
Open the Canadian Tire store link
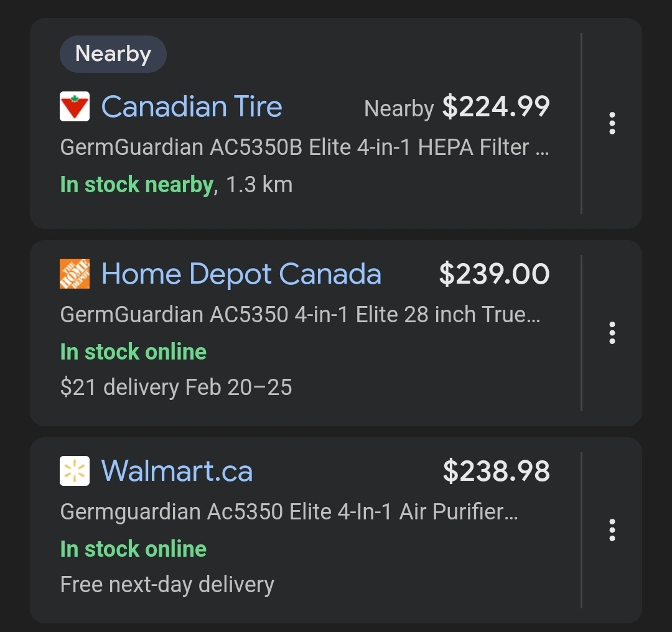192,106
